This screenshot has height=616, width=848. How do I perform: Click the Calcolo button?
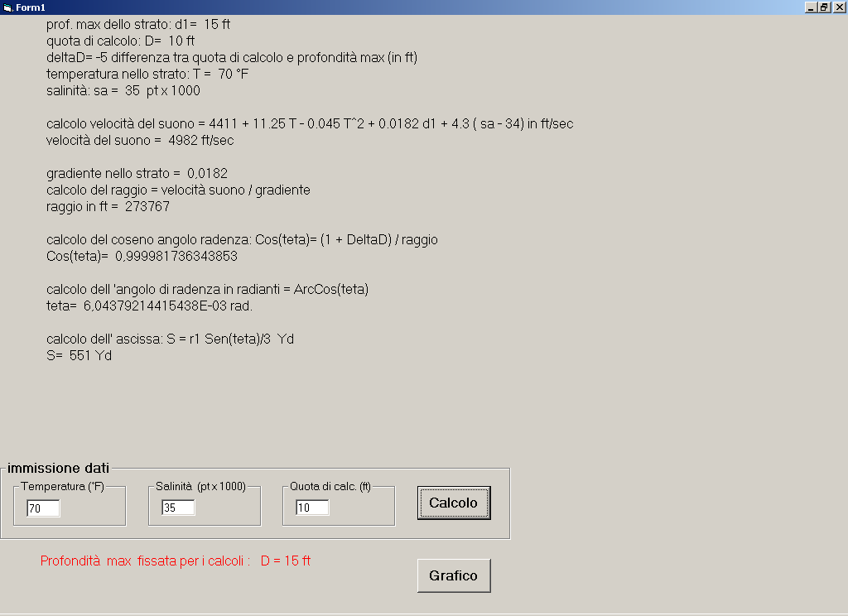[x=454, y=503]
